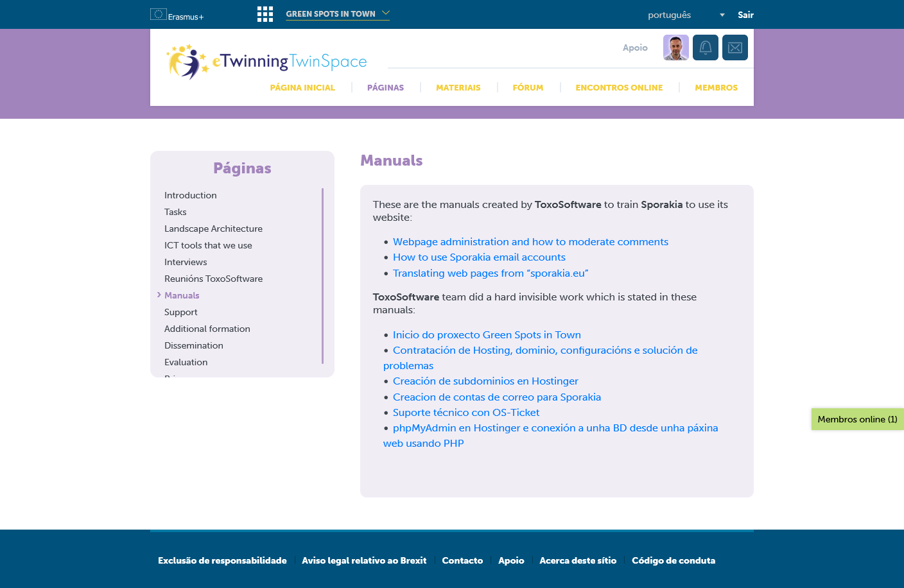The image size is (904, 588).
Task: Click Apoio in the footer
Action: click(x=511, y=560)
